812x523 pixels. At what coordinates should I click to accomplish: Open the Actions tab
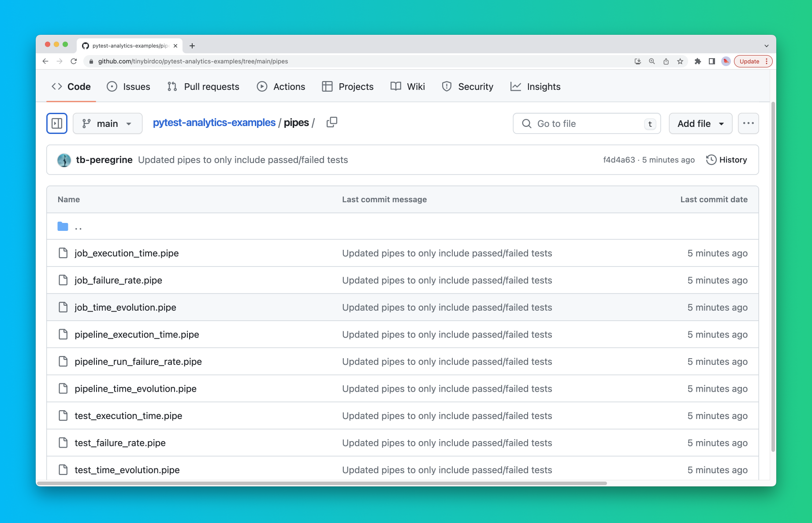pyautogui.click(x=281, y=87)
